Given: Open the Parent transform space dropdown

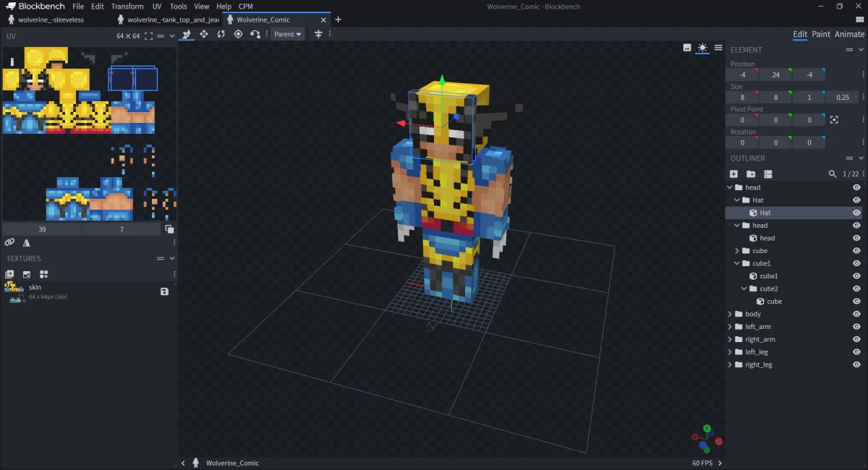Looking at the screenshot, I should 288,34.
